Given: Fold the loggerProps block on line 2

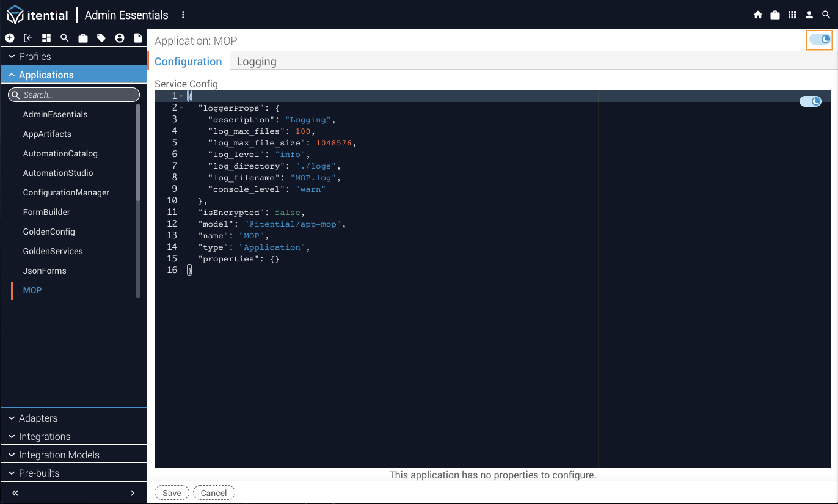Looking at the screenshot, I should pos(181,108).
